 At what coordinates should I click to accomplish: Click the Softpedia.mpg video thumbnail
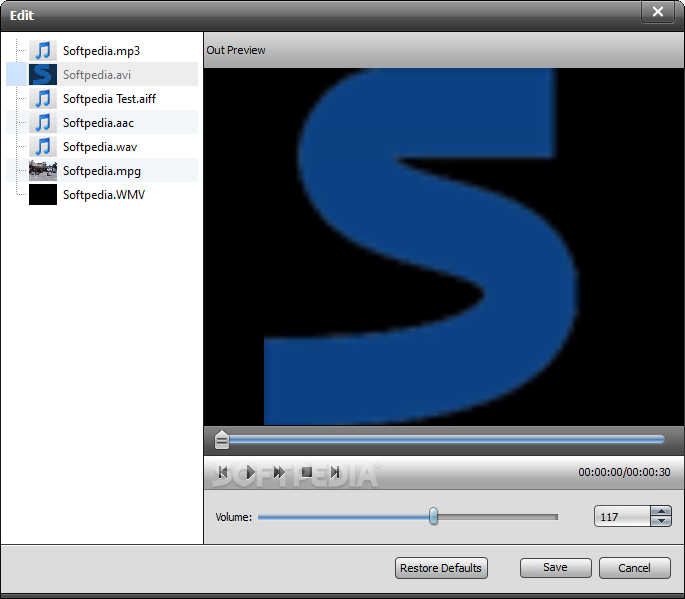click(43, 170)
